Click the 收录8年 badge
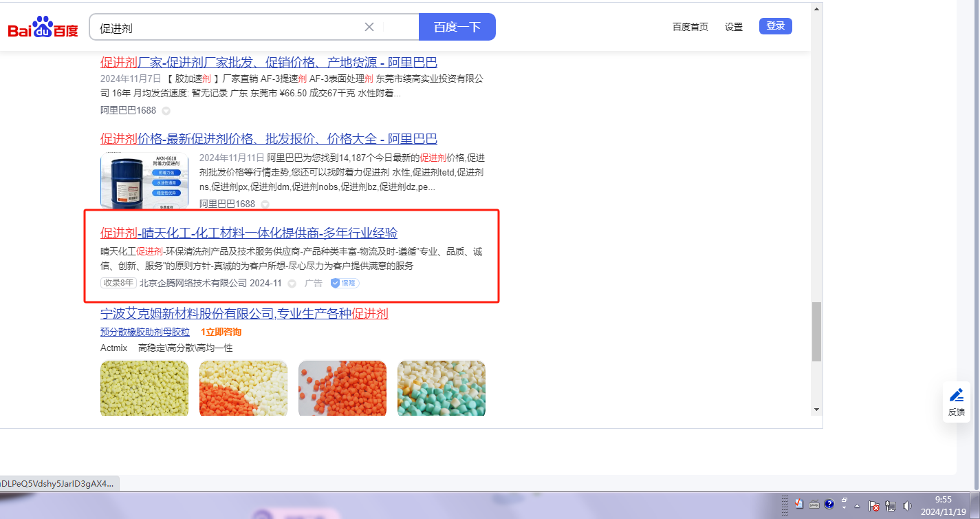This screenshot has width=980, height=519. pyautogui.click(x=118, y=283)
